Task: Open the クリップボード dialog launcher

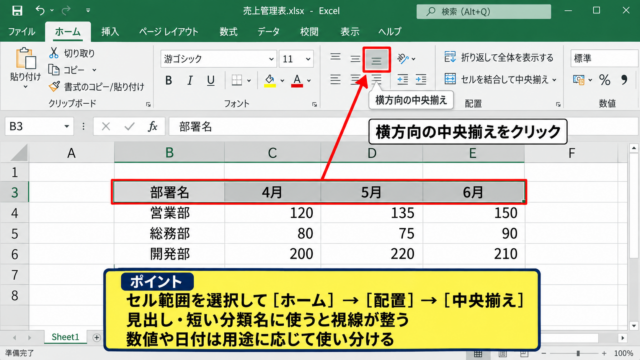Action: [148, 104]
